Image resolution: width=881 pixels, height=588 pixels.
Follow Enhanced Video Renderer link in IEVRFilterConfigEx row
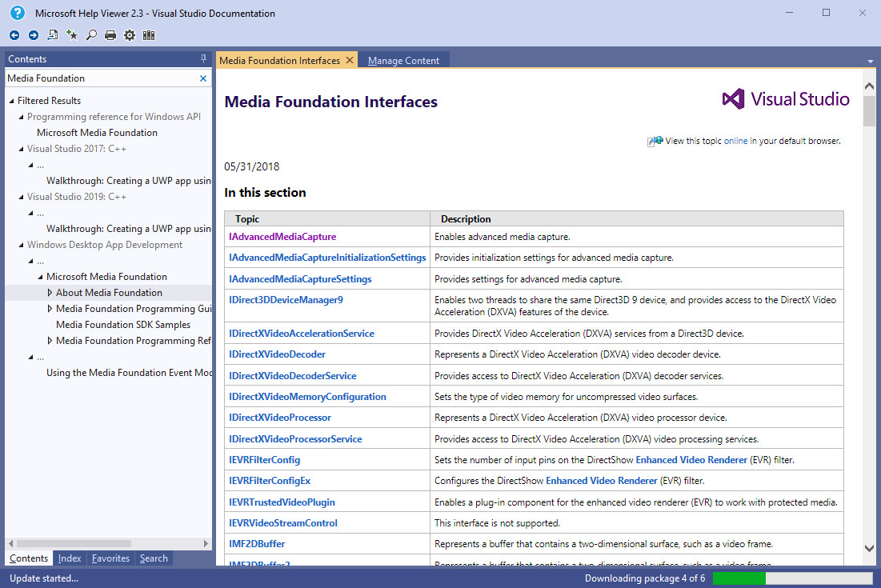click(601, 481)
